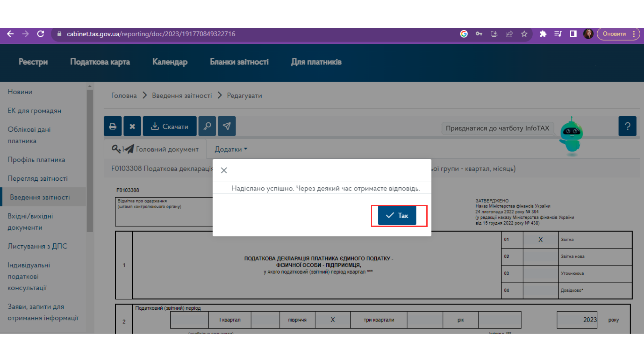Open the Бланки звітності menu item
Screen dimensions: 644x362
pyautogui.click(x=239, y=62)
